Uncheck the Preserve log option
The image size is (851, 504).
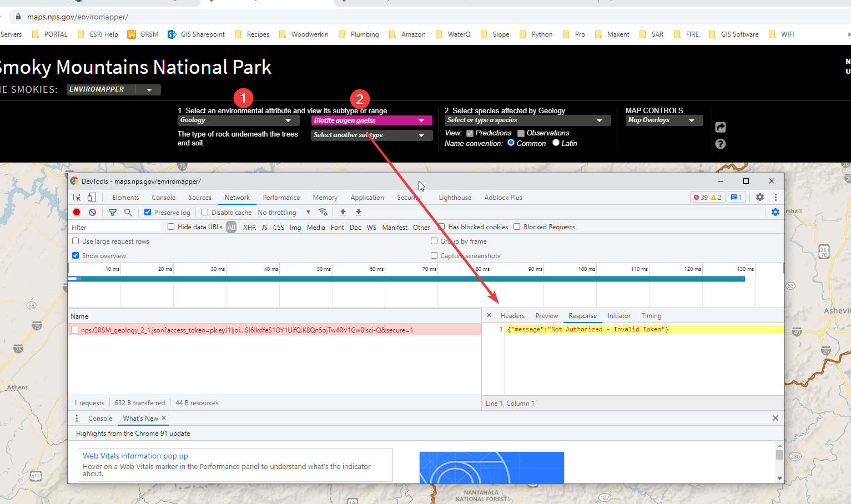(148, 212)
